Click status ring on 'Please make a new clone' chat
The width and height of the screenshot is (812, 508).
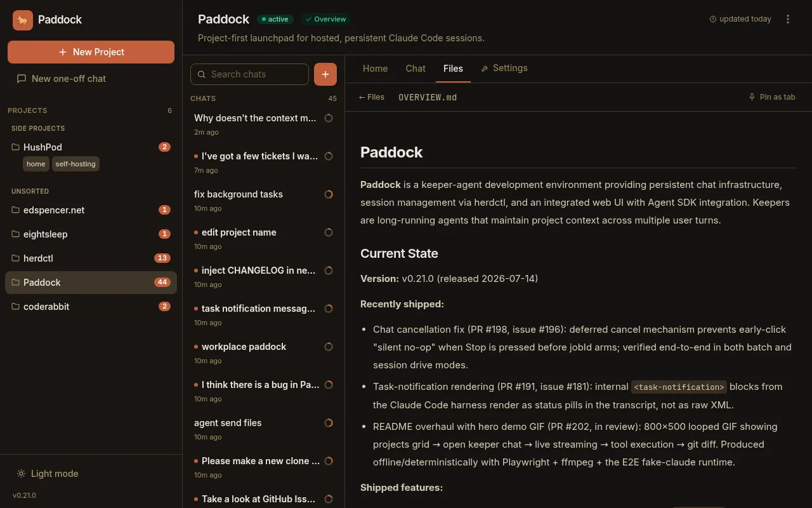point(329,461)
